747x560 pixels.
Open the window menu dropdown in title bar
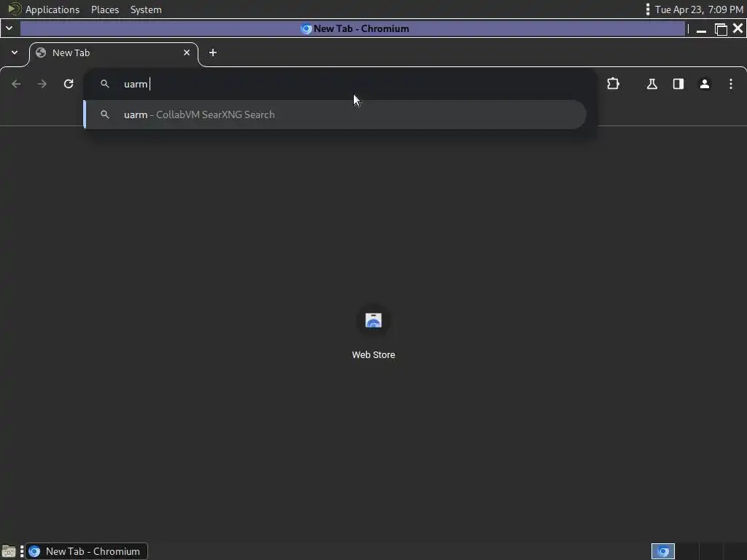click(9, 28)
